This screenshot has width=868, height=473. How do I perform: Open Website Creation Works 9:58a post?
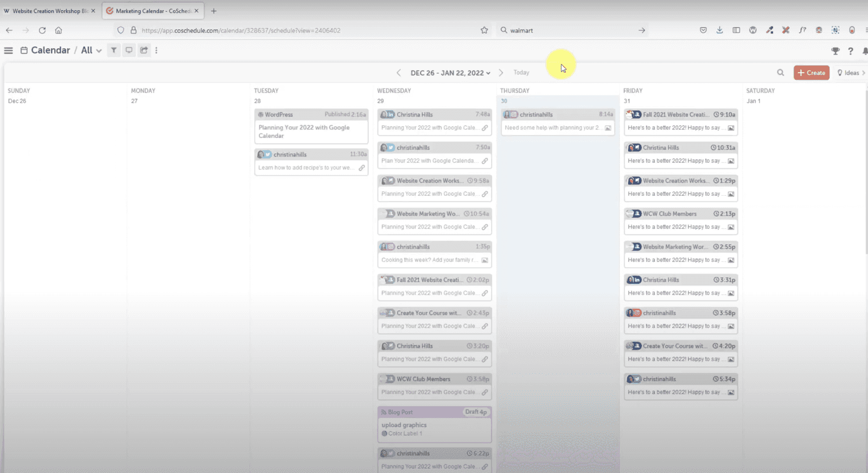pyautogui.click(x=435, y=188)
